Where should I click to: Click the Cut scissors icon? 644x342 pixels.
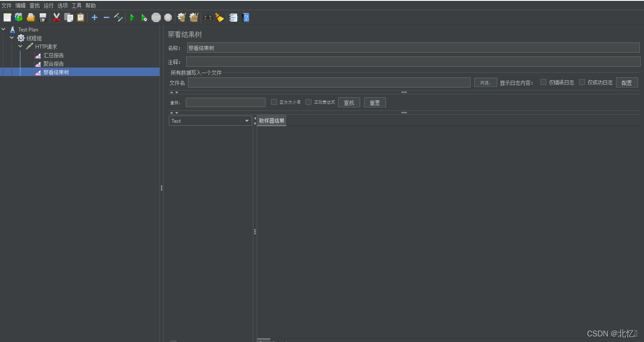tap(56, 17)
